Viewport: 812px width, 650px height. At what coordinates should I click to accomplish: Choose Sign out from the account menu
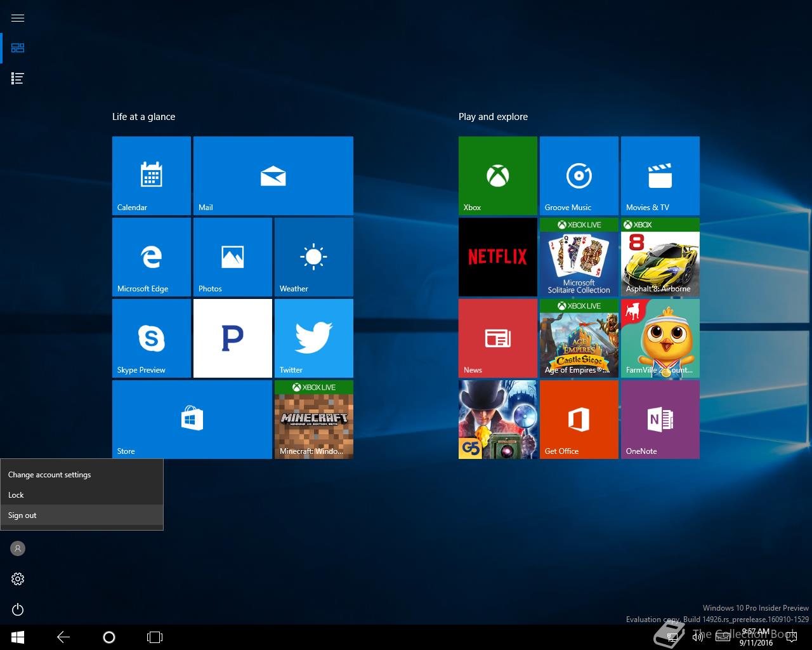pyautogui.click(x=82, y=515)
